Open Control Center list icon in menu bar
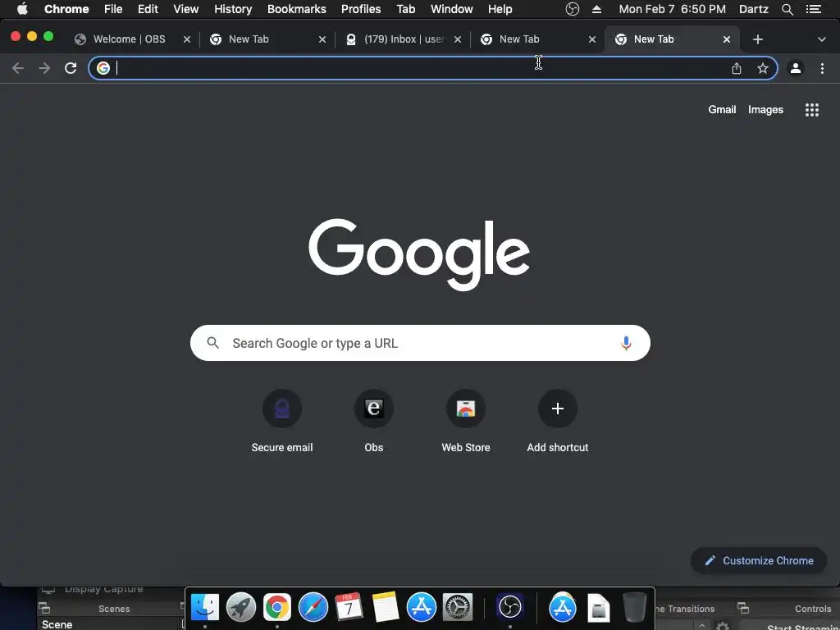 813,9
